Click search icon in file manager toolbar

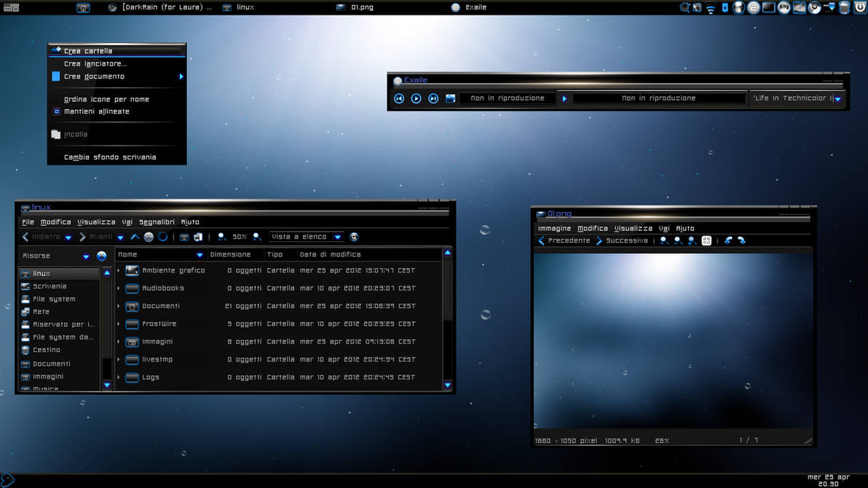[x=355, y=237]
